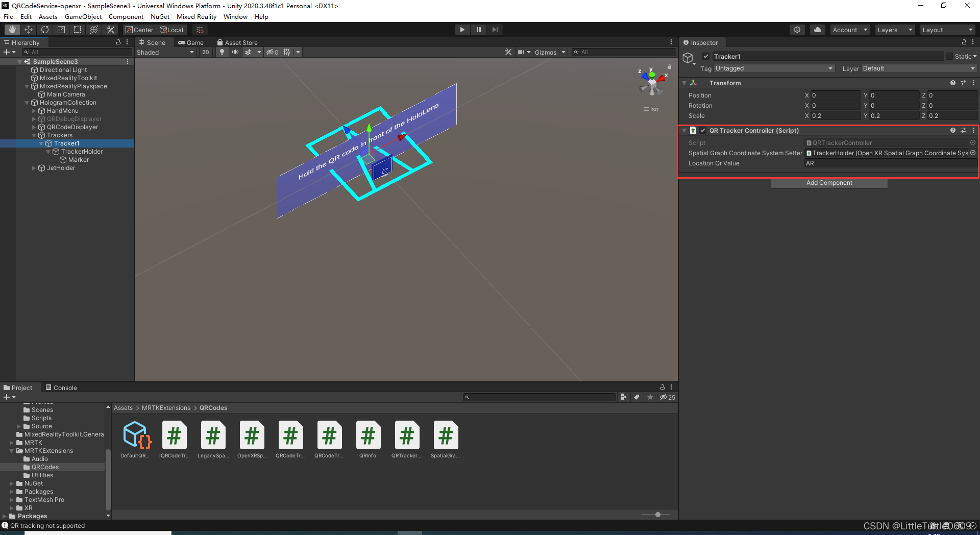Adjust Project icon size slider
Image resolution: width=980 pixels, height=535 pixels.
tap(658, 515)
